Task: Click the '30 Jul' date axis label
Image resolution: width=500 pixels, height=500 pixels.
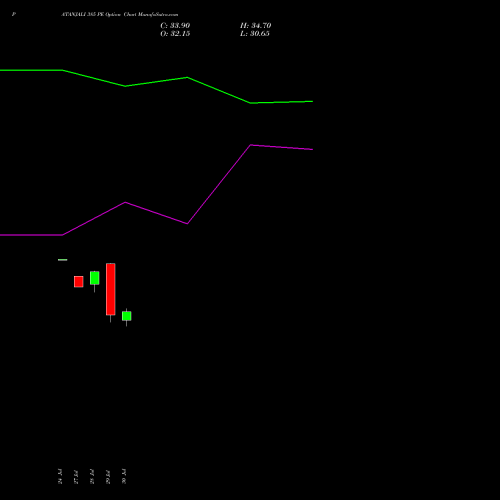Action: [x=124, y=476]
